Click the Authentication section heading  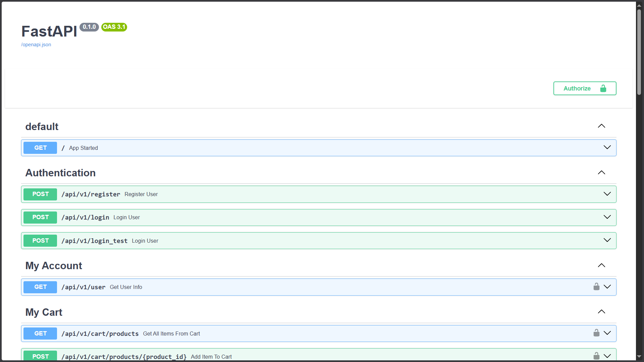point(60,173)
